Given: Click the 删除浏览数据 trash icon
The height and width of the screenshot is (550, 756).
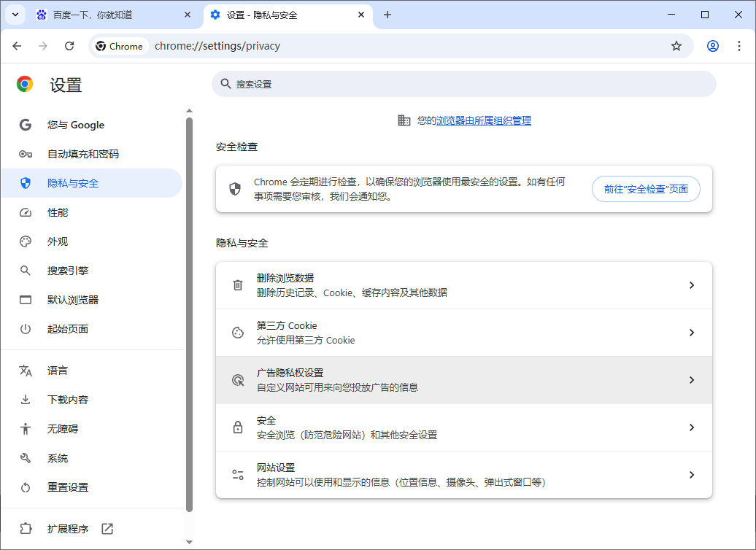Looking at the screenshot, I should click(237, 284).
